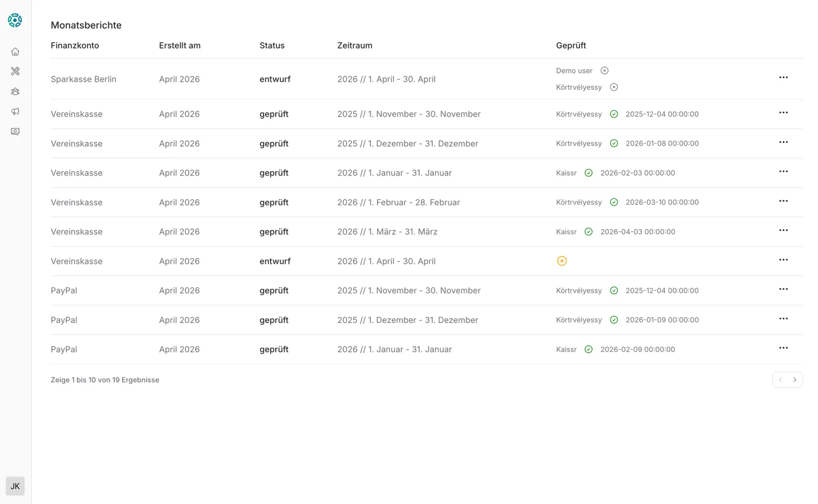818x504 pixels.
Task: Click the x icon next to Demo user
Action: (604, 70)
